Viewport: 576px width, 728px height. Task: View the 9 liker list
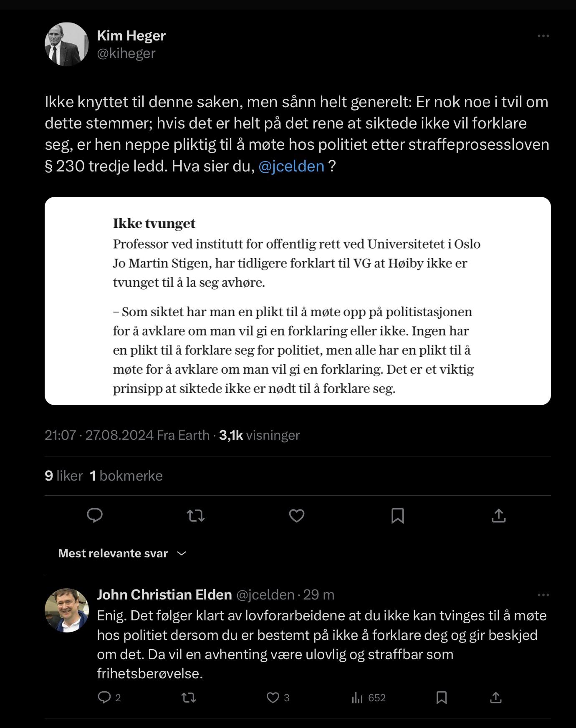click(63, 476)
